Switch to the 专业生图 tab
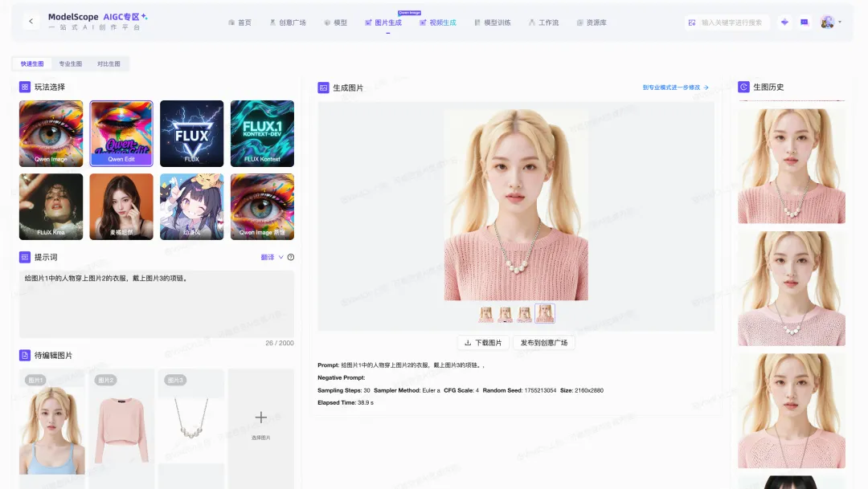 coord(70,63)
